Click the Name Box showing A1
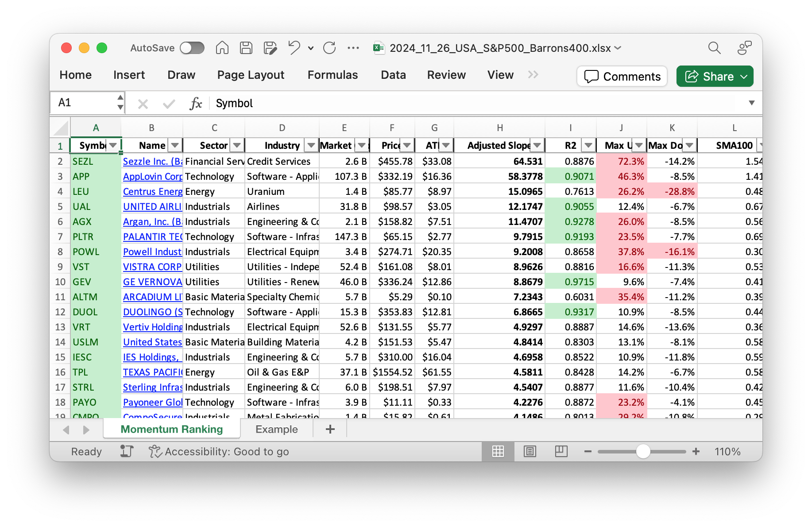The width and height of the screenshot is (812, 527). [84, 103]
